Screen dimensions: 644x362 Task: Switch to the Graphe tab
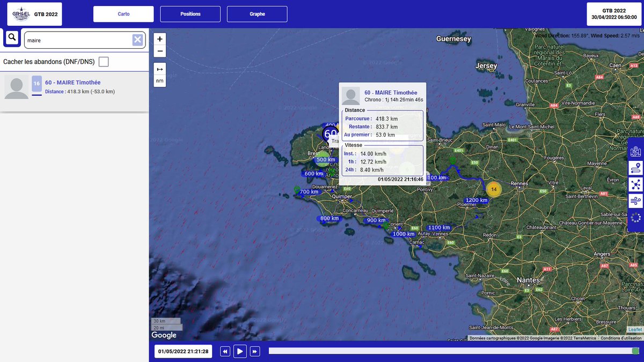point(257,14)
